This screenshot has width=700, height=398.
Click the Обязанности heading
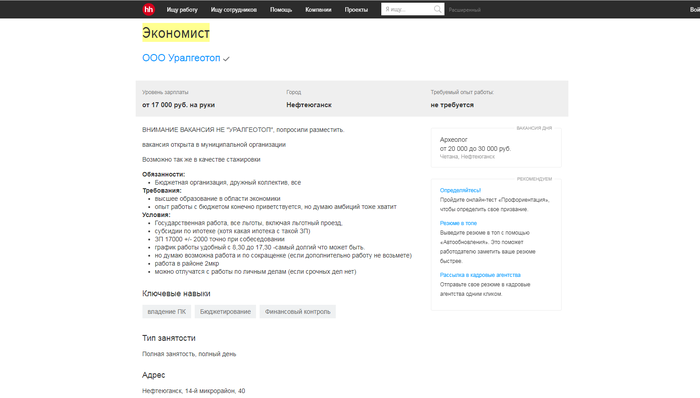pyautogui.click(x=163, y=174)
